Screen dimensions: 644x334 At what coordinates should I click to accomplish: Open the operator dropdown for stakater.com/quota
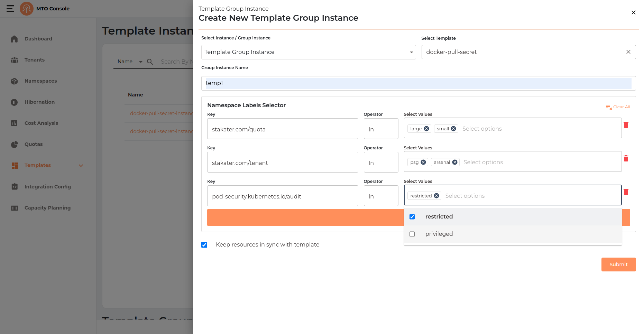click(381, 129)
